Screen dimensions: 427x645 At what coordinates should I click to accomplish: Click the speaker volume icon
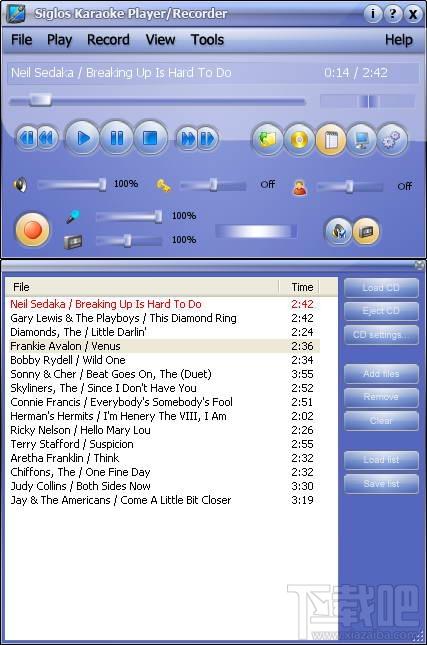[20, 185]
